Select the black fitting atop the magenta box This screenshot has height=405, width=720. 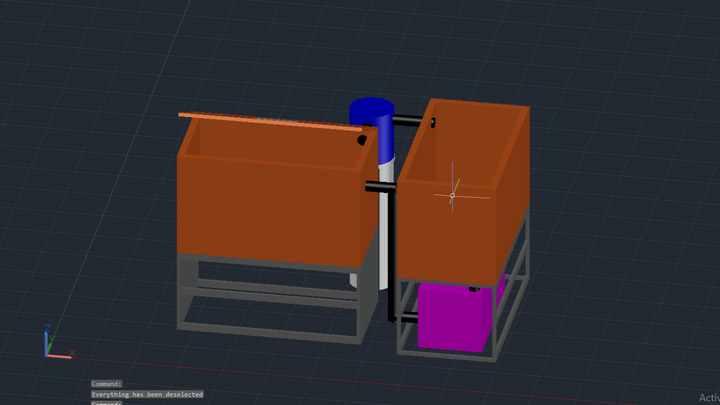pyautogui.click(x=472, y=289)
